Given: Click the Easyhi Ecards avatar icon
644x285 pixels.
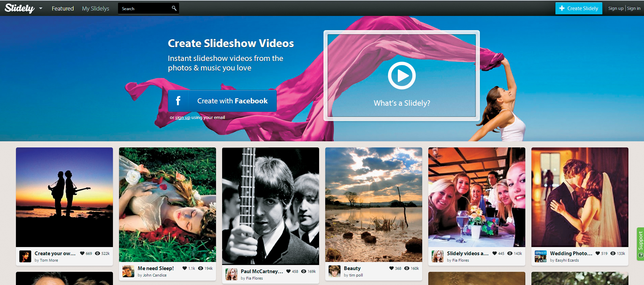Looking at the screenshot, I should point(541,256).
